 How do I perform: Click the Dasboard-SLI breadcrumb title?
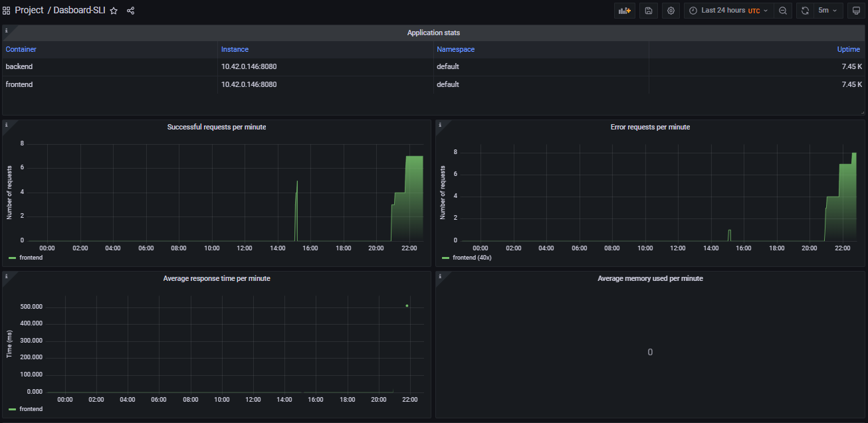tap(79, 11)
